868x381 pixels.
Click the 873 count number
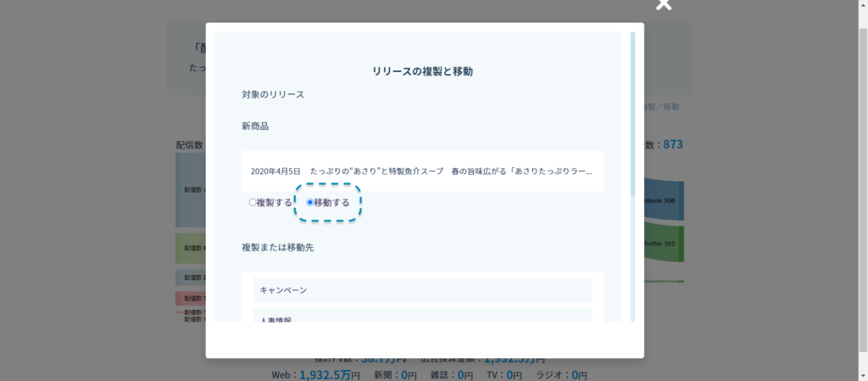672,144
